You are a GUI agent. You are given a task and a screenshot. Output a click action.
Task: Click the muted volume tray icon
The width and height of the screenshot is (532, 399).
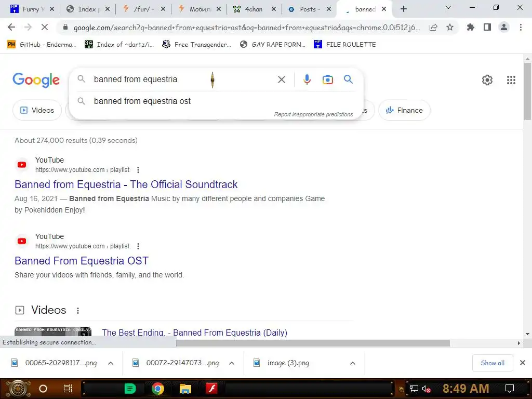pos(426,389)
